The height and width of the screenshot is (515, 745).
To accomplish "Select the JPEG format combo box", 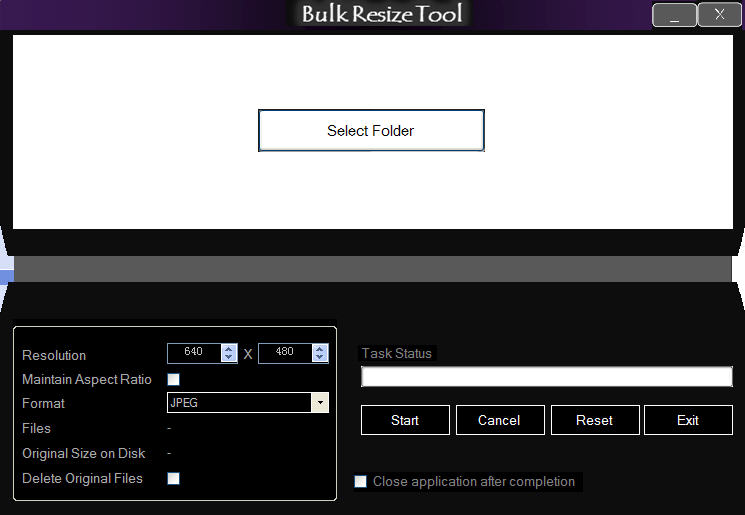I will [x=238, y=403].
